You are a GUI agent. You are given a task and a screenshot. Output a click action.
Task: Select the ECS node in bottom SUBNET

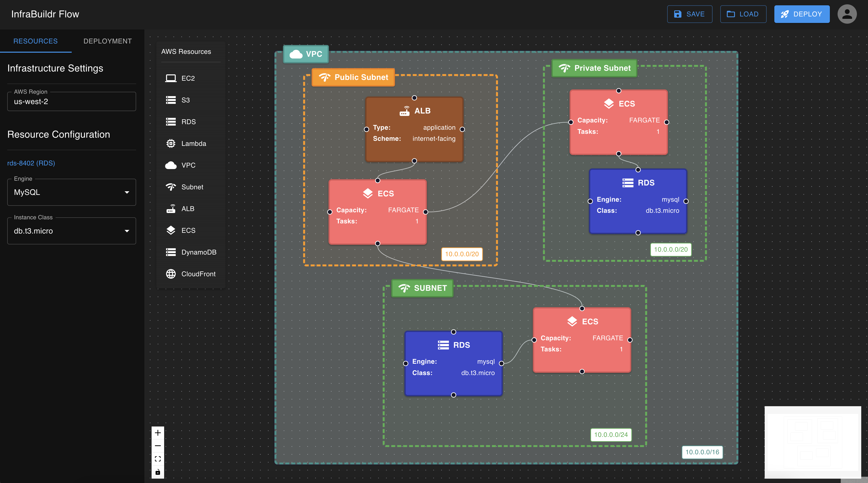pyautogui.click(x=582, y=340)
